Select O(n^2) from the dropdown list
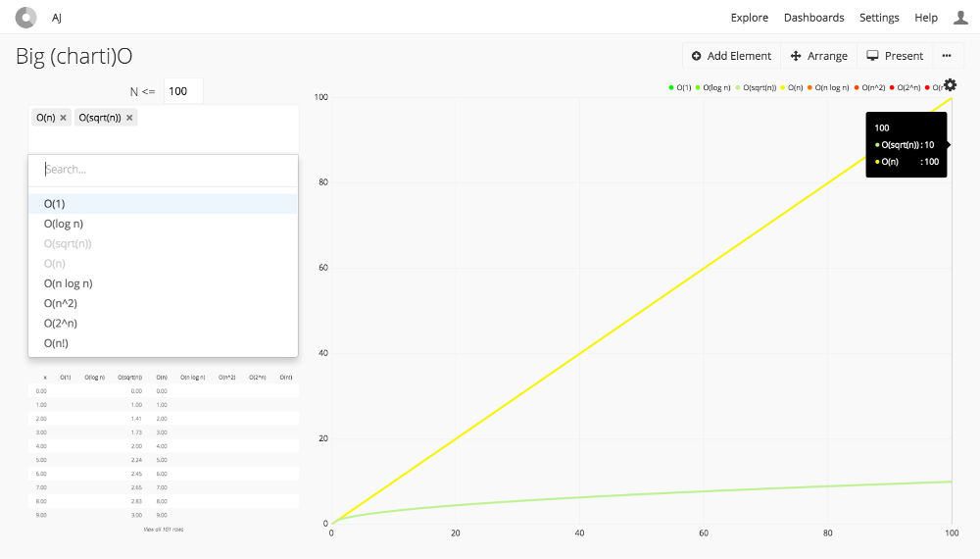Viewport: 980px width, 559px height. point(163,303)
